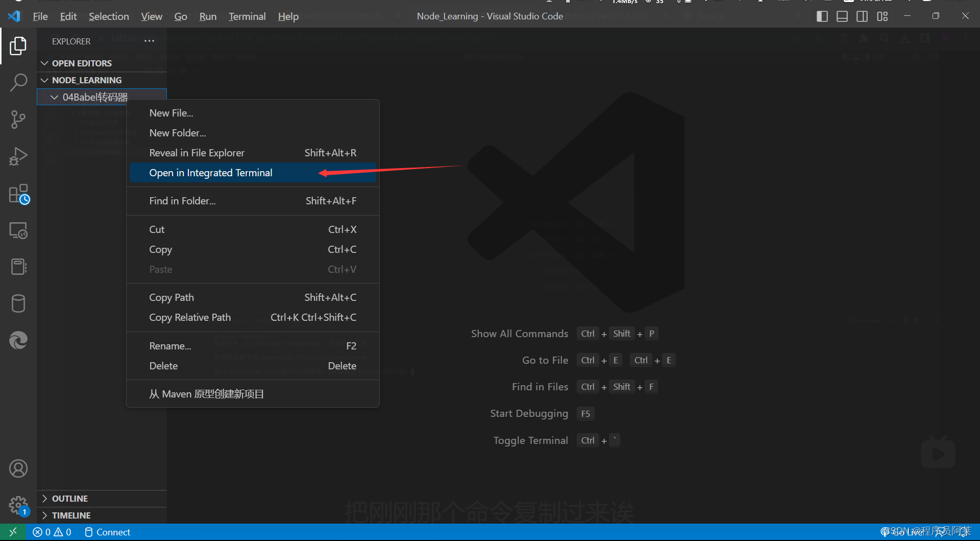The width and height of the screenshot is (980, 541).
Task: Open the Explorer view in activity bar
Action: point(18,46)
